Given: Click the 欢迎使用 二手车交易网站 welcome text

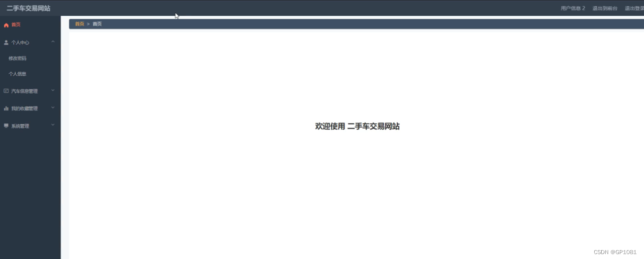Looking at the screenshot, I should 357,126.
